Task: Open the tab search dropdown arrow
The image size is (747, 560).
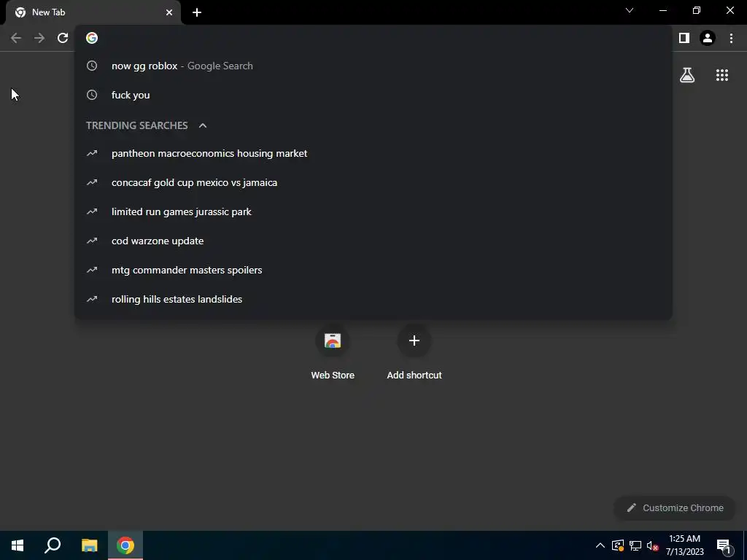Action: [630, 10]
